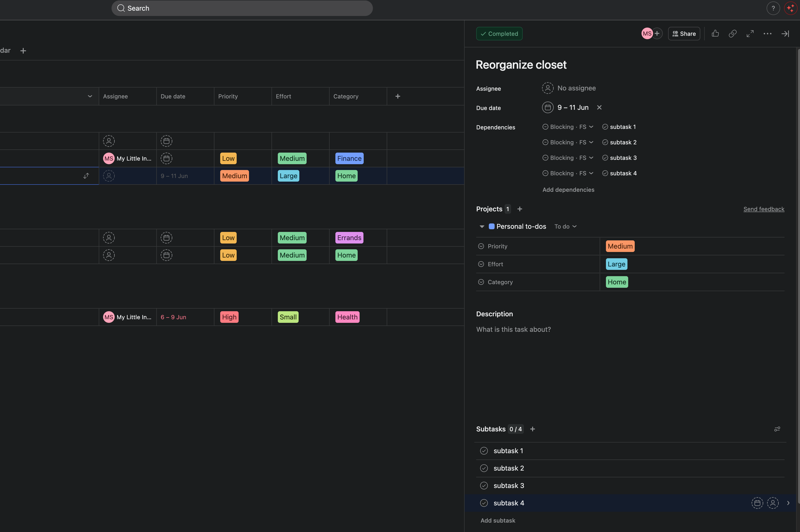Mark subtask 2 complete in Subtasks list
This screenshot has height=532, width=800.
484,468
